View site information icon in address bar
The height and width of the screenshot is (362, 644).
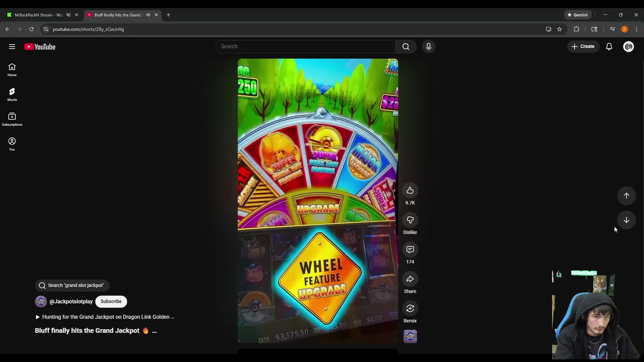46,29
